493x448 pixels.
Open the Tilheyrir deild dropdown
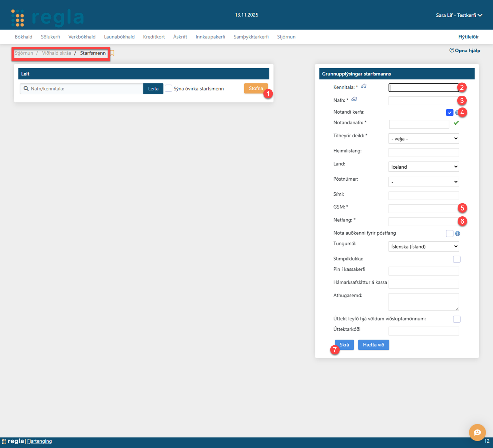coord(423,139)
